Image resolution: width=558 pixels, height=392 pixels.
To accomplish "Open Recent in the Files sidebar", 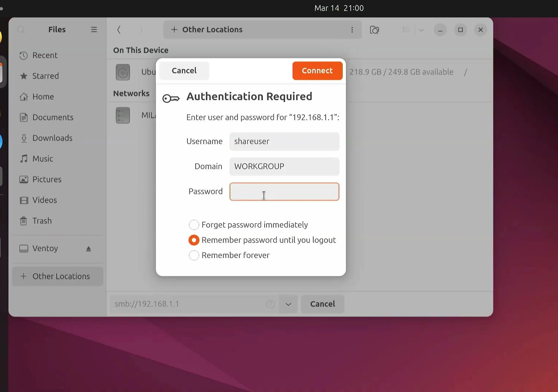I will point(57,55).
